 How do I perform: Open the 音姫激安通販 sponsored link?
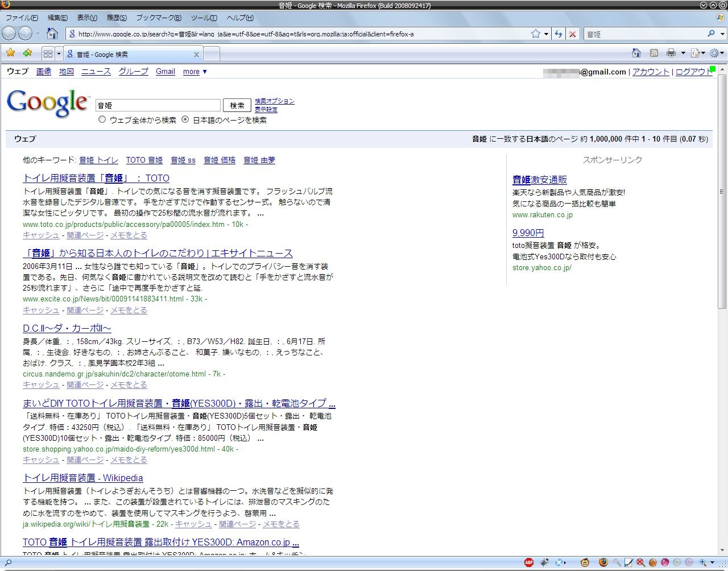tap(540, 180)
